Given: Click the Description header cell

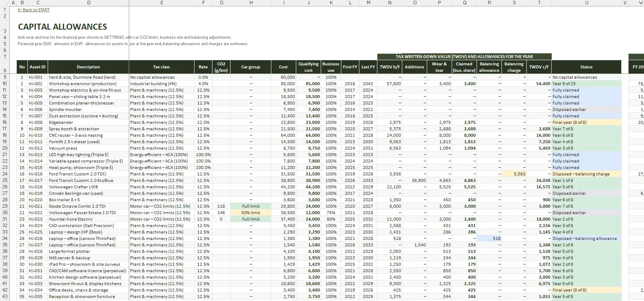Looking at the screenshot, I should pyautogui.click(x=88, y=67).
